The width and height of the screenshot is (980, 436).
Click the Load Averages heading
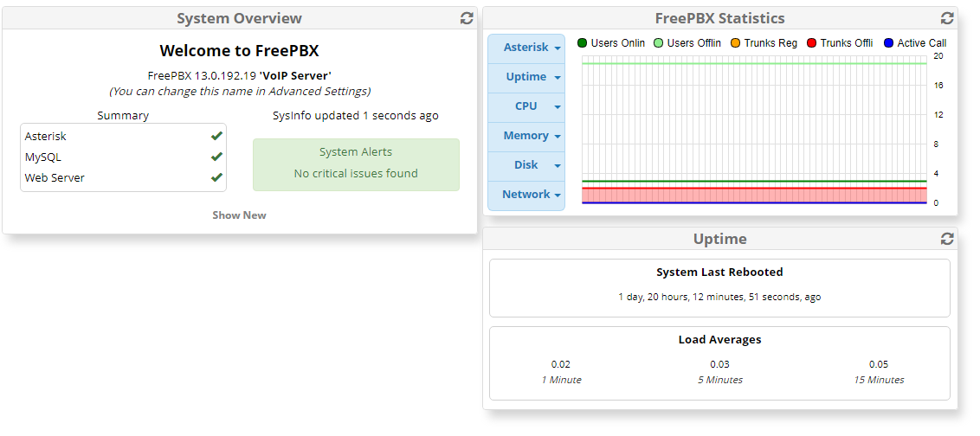[720, 340]
